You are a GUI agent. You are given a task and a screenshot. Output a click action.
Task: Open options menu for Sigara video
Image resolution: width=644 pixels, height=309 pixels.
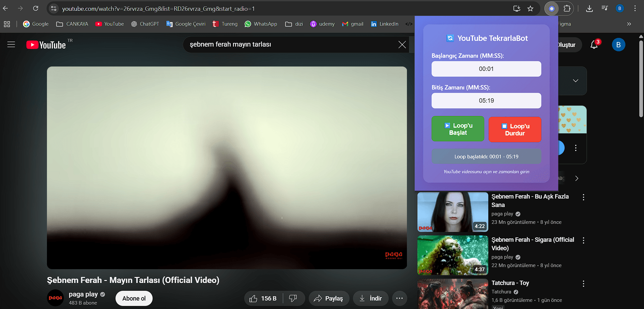tap(583, 240)
